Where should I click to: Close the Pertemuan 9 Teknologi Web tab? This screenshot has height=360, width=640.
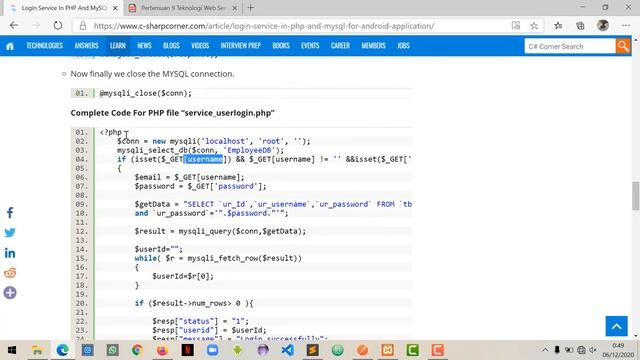(235, 8)
